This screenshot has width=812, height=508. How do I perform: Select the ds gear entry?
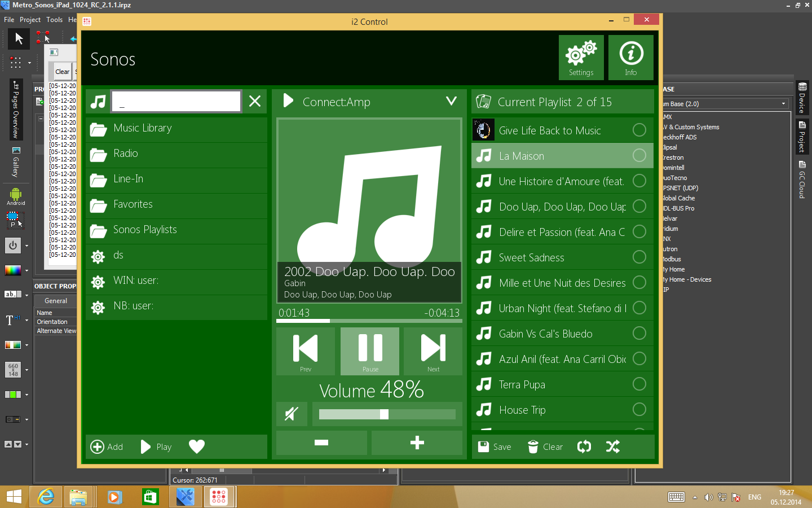point(176,256)
